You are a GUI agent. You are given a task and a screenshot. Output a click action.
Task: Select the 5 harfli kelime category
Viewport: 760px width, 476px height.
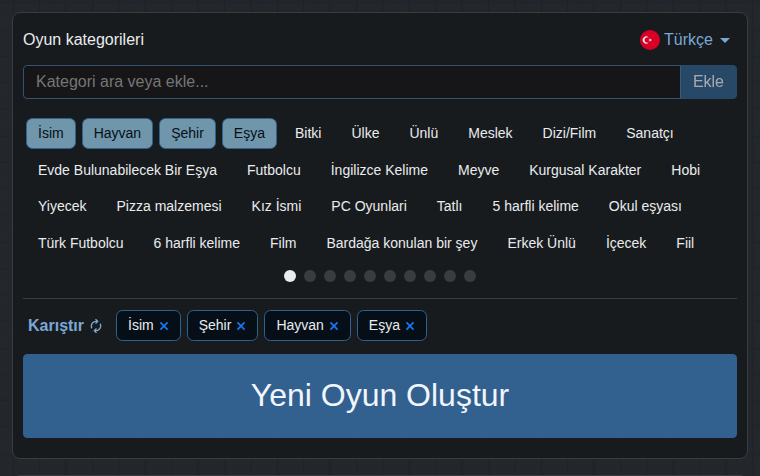tap(535, 206)
